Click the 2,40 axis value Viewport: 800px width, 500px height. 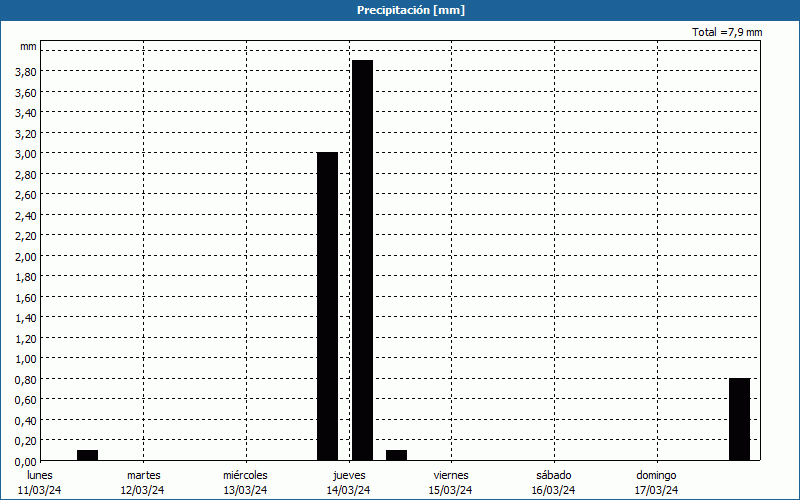point(26,215)
